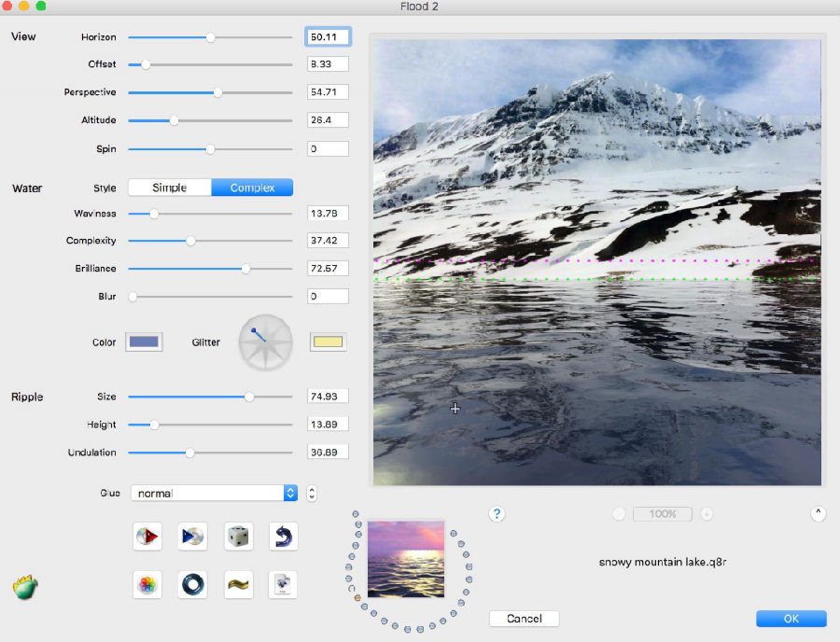Open the yellow Glitter color swatch
The image size is (840, 642).
[329, 342]
